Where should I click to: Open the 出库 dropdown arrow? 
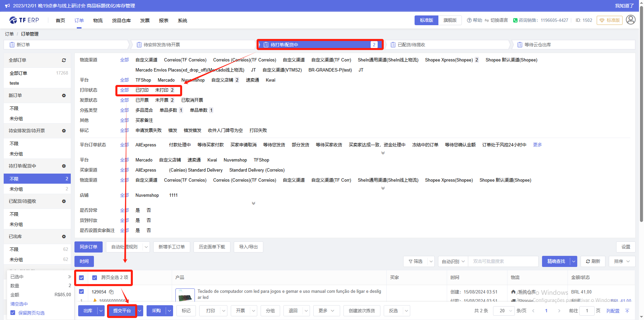101,311
